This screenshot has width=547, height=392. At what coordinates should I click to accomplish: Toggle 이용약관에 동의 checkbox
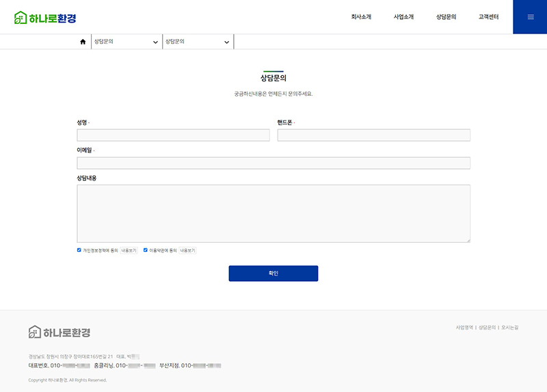pos(146,250)
